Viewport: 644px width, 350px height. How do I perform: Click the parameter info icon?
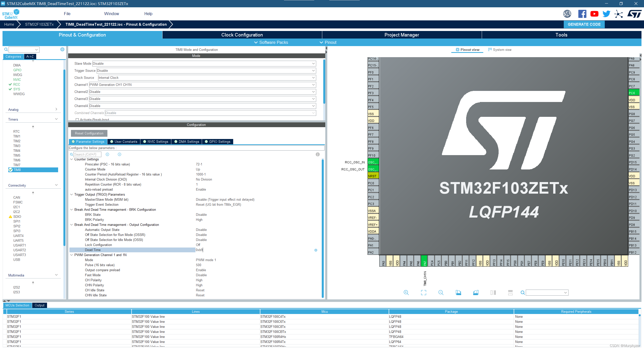pyautogui.click(x=318, y=154)
